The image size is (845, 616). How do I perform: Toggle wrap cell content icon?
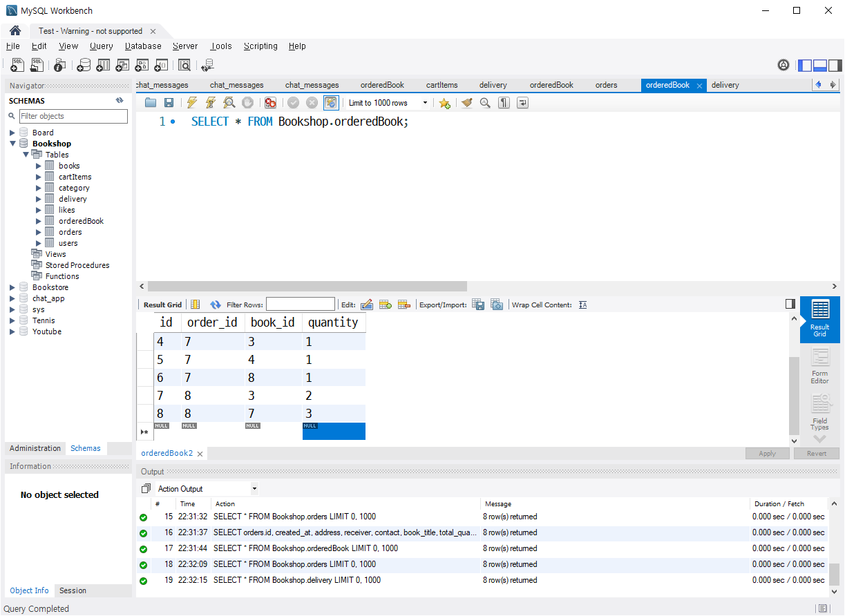pos(582,305)
